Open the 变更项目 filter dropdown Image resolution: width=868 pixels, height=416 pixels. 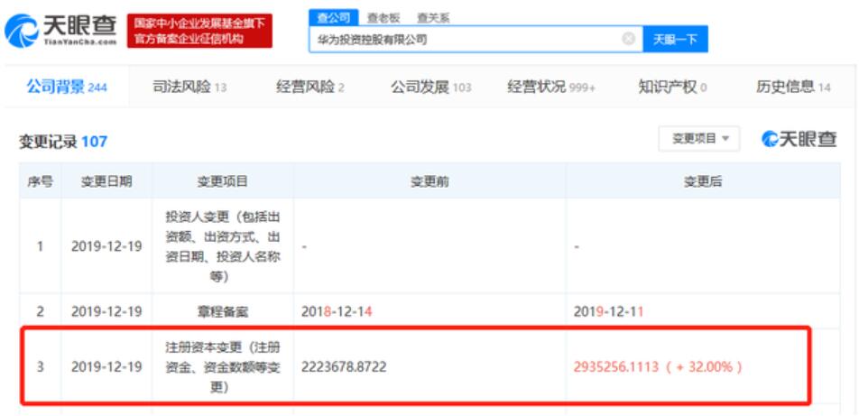(x=699, y=138)
